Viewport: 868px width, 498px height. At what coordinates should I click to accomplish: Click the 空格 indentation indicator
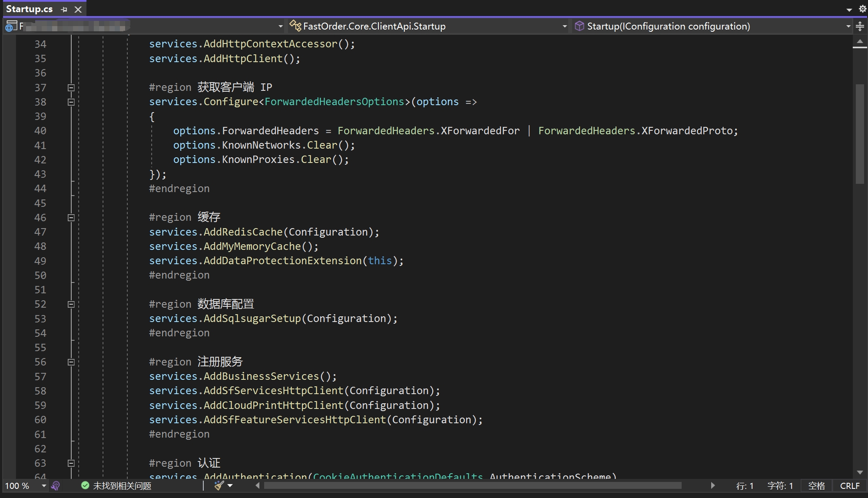[x=816, y=486]
